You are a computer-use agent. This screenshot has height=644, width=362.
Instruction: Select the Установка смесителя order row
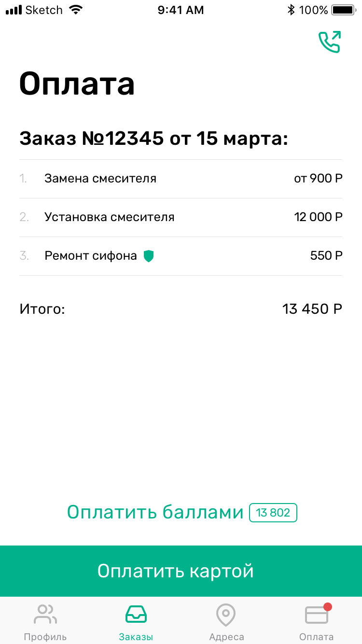[181, 217]
